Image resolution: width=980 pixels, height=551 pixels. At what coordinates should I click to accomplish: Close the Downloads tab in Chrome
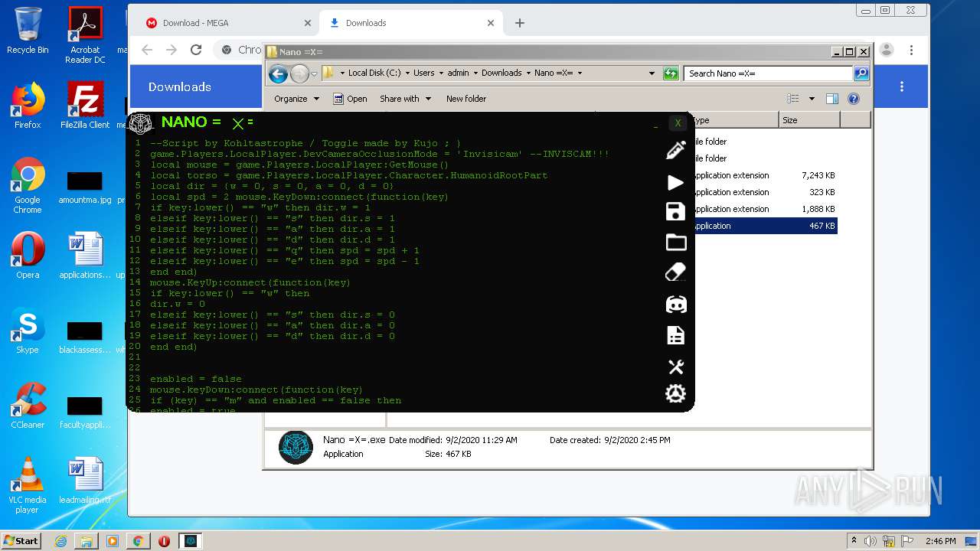pyautogui.click(x=490, y=23)
